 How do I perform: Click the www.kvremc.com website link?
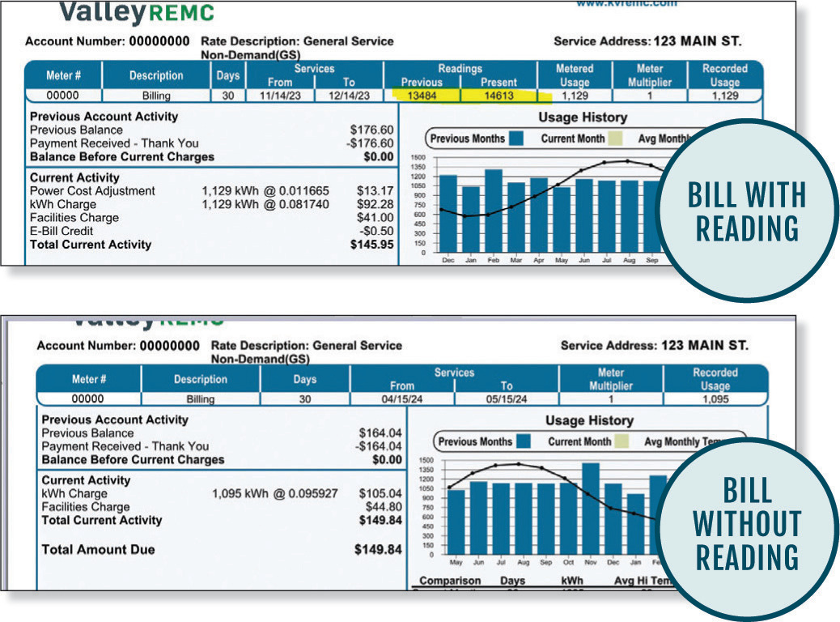pyautogui.click(x=626, y=4)
